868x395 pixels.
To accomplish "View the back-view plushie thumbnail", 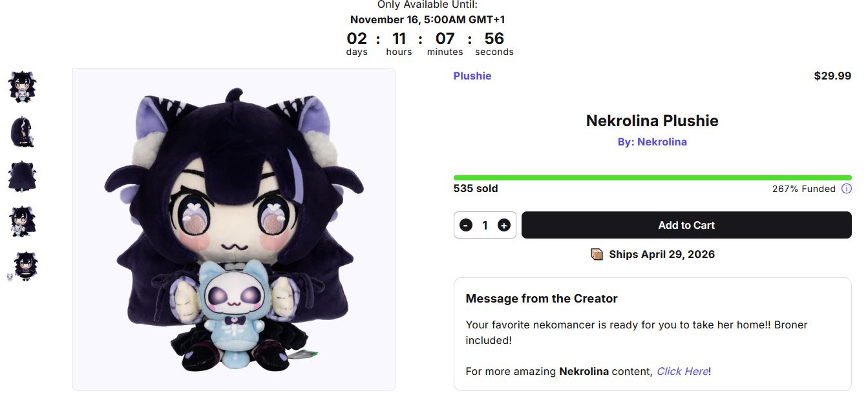I will (23, 176).
